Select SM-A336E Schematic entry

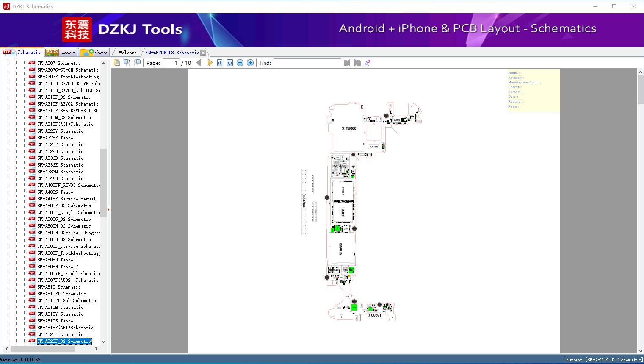click(60, 165)
